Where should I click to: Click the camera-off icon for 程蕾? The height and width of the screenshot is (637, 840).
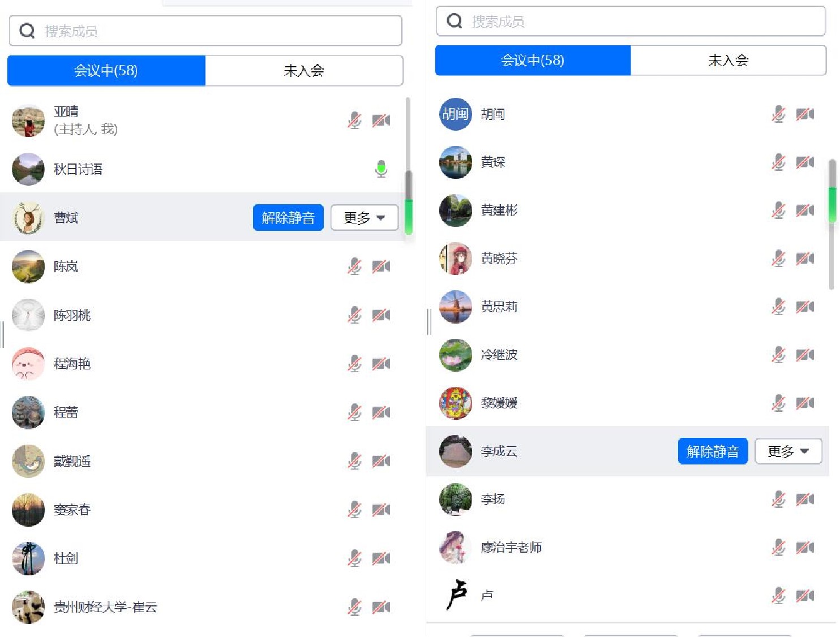[x=381, y=412]
